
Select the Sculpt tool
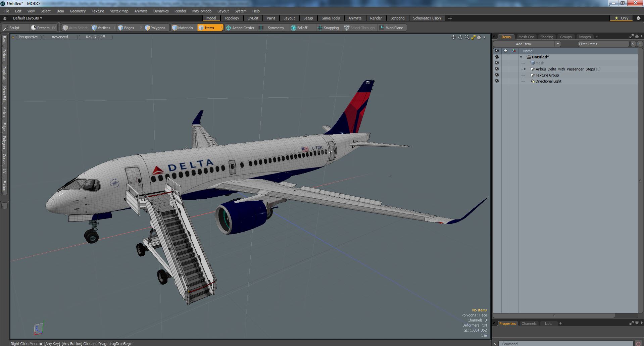point(11,28)
